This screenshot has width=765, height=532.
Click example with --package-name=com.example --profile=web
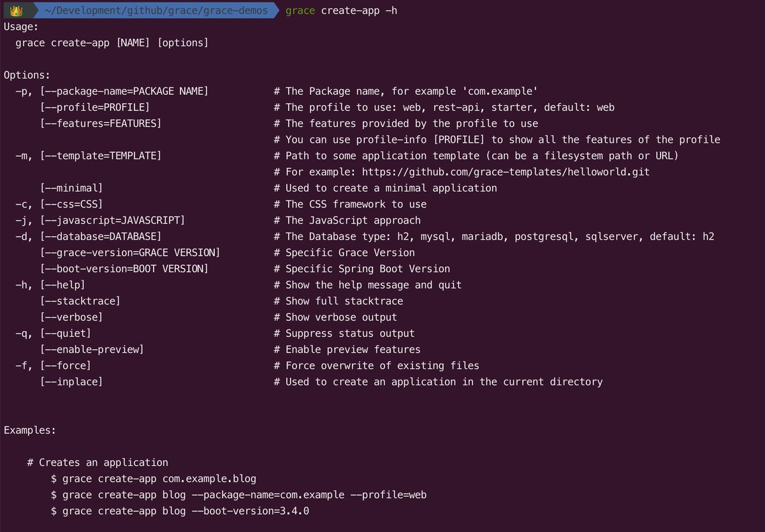pyautogui.click(x=238, y=494)
